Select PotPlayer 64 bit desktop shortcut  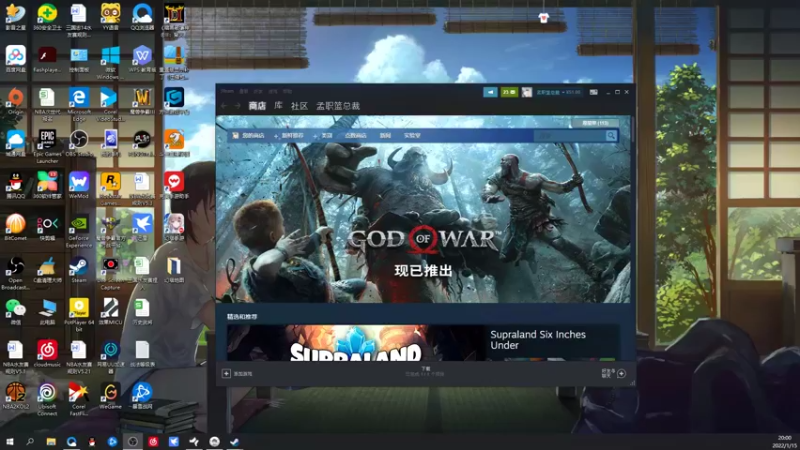click(79, 315)
